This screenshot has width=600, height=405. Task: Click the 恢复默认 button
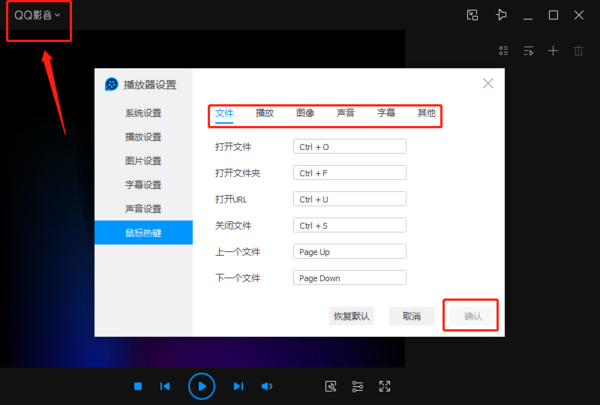351,316
